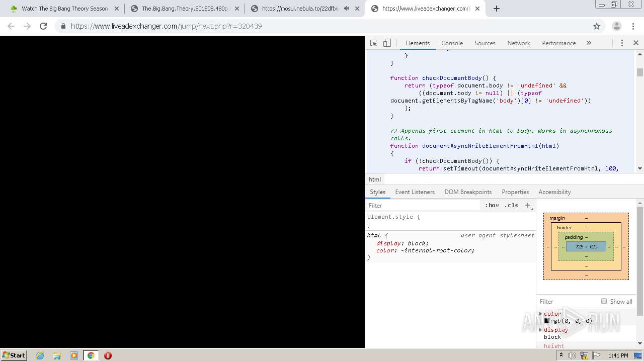Open Windows Media Player from taskbar
The height and width of the screenshot is (362, 644).
(x=74, y=355)
